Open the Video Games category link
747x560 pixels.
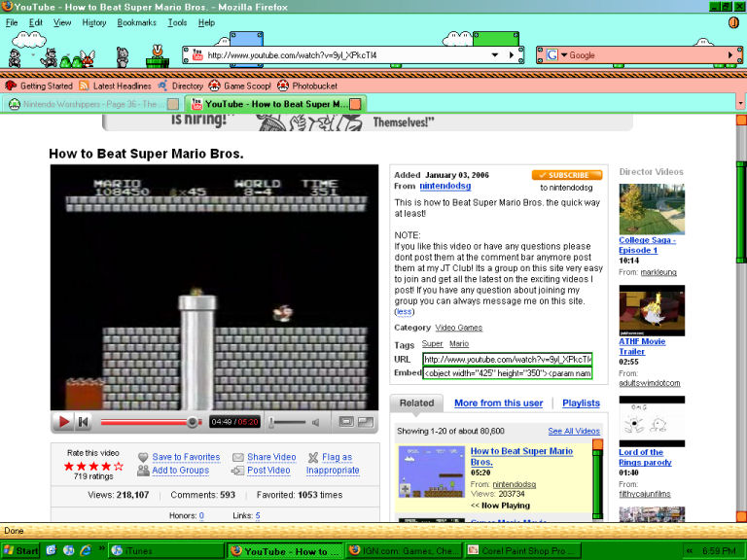tap(458, 328)
